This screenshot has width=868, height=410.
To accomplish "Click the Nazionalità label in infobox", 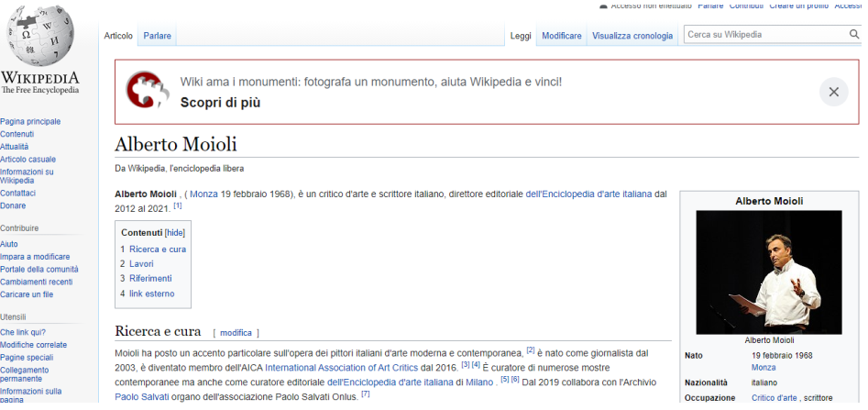I will coord(707,382).
